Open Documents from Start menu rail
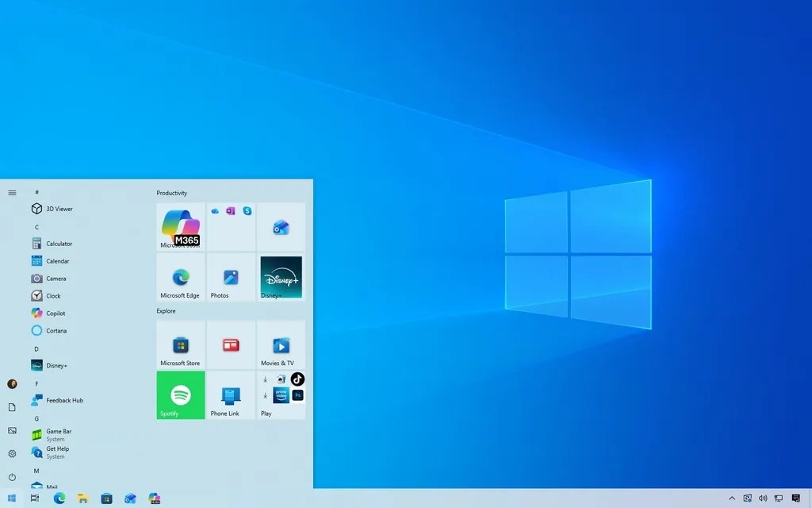The image size is (812, 508). 12,407
